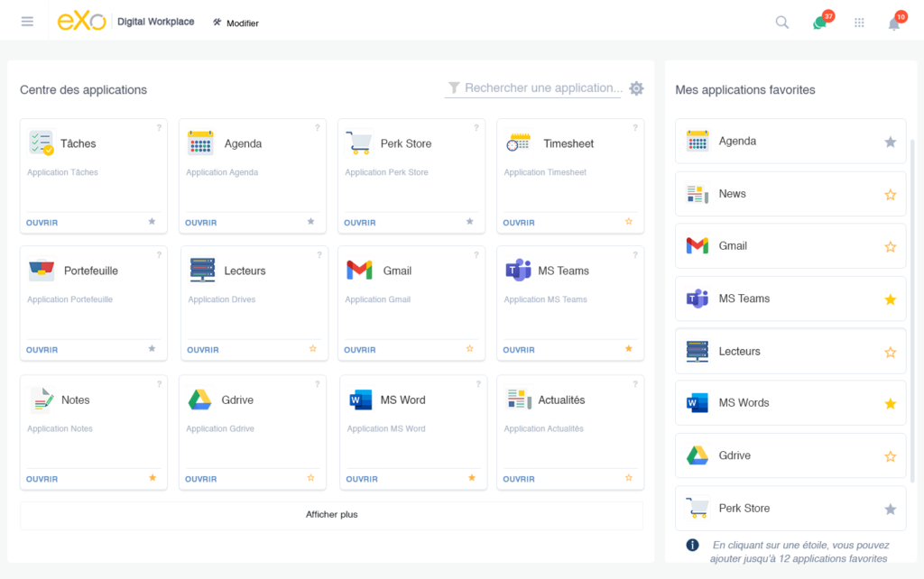Toggle favorite star on MS Word card
This screenshot has width=924, height=579.
[472, 478]
